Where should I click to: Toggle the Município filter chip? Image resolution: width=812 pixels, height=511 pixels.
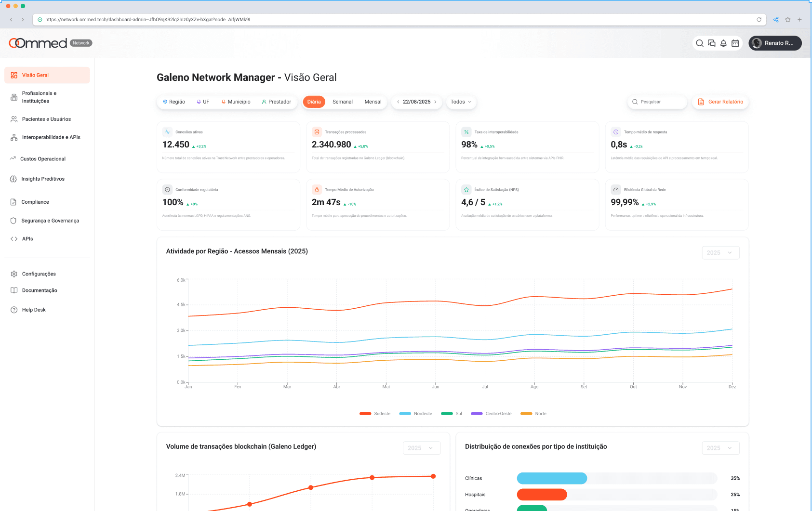(x=236, y=102)
